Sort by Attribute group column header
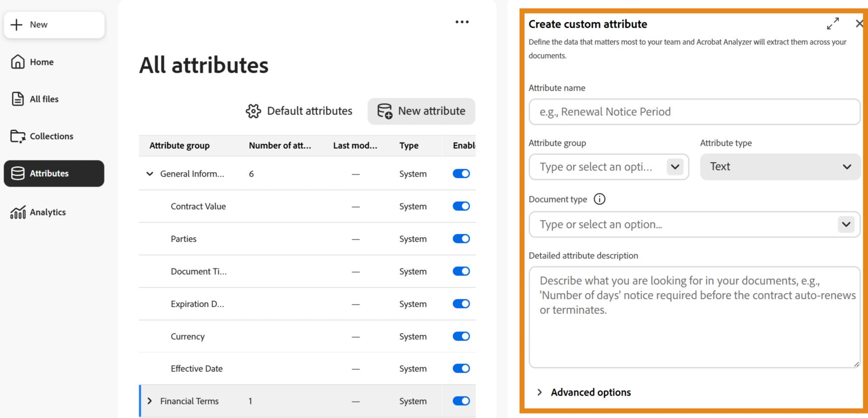 point(179,146)
